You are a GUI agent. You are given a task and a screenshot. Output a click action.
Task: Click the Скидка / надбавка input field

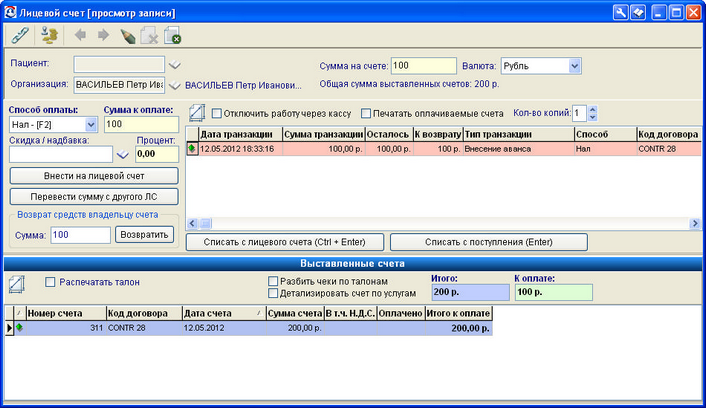(x=61, y=154)
